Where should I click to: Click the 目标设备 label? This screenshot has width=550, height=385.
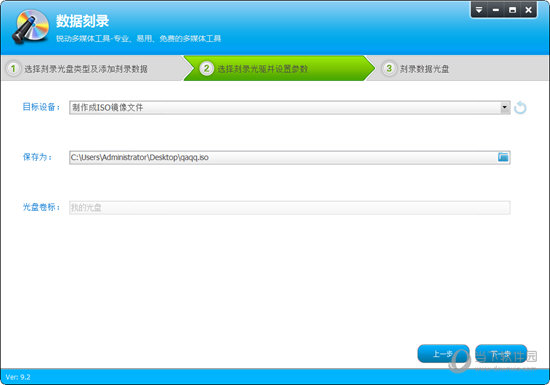pos(41,107)
